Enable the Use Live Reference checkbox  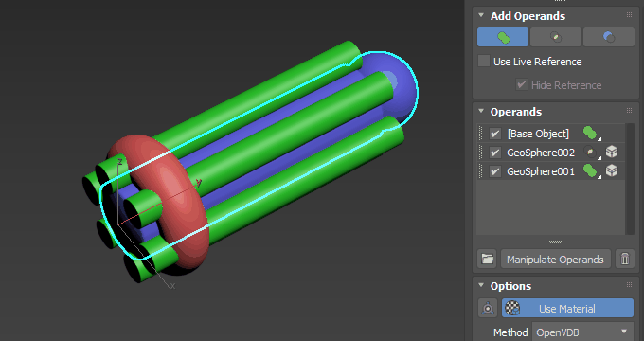tap(484, 62)
